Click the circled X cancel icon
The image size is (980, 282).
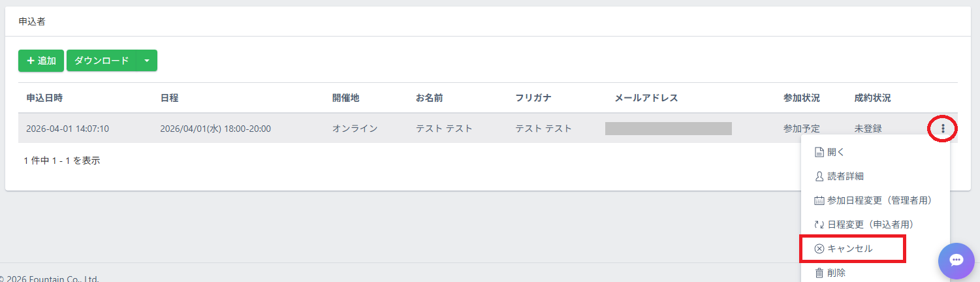coord(819,249)
